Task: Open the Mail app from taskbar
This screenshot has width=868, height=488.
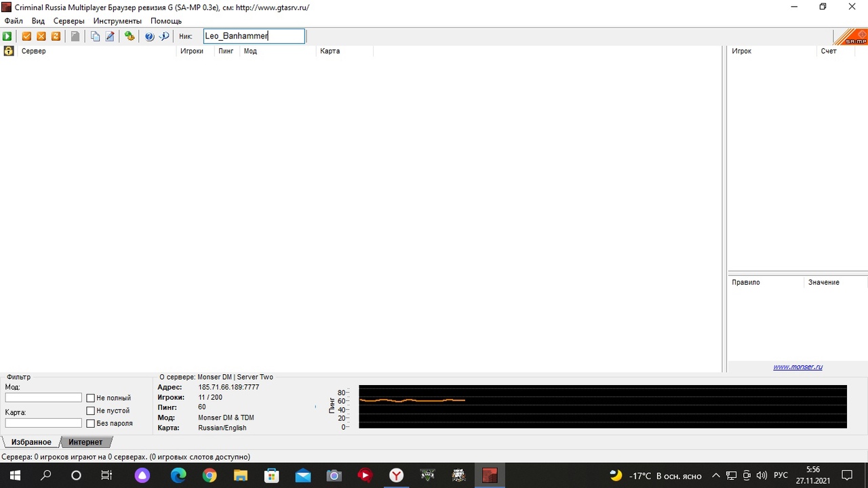Action: [x=303, y=475]
